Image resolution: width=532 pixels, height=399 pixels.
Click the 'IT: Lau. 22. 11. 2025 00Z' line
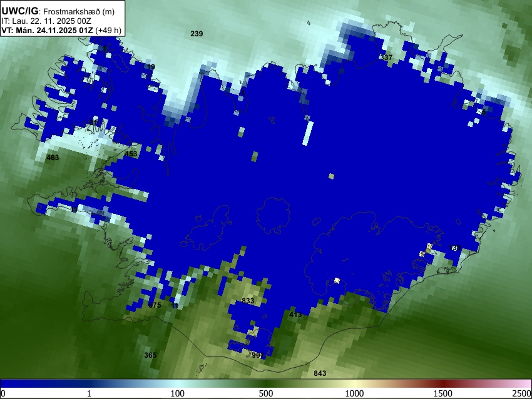(x=46, y=21)
